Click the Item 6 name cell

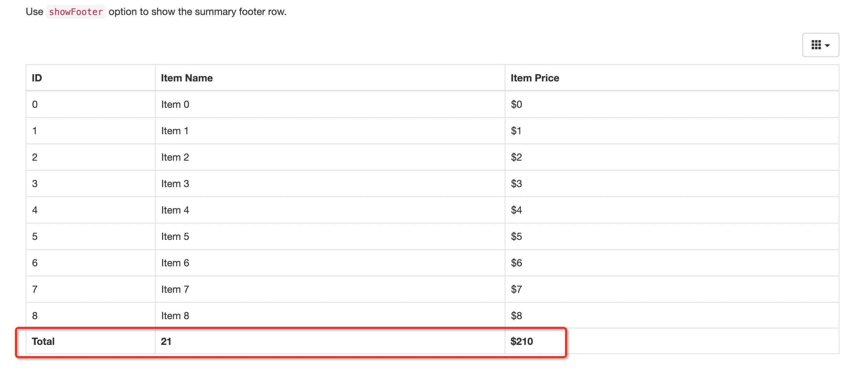tap(330, 263)
